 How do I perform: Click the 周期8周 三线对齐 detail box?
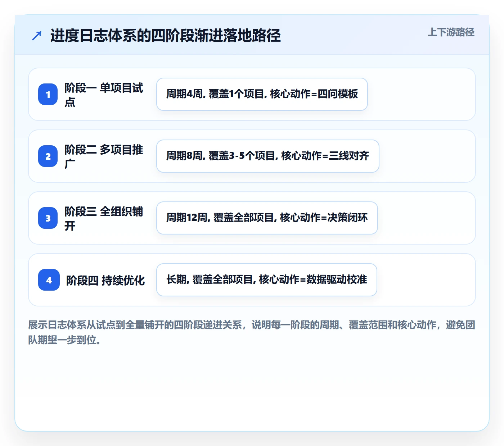(x=268, y=156)
